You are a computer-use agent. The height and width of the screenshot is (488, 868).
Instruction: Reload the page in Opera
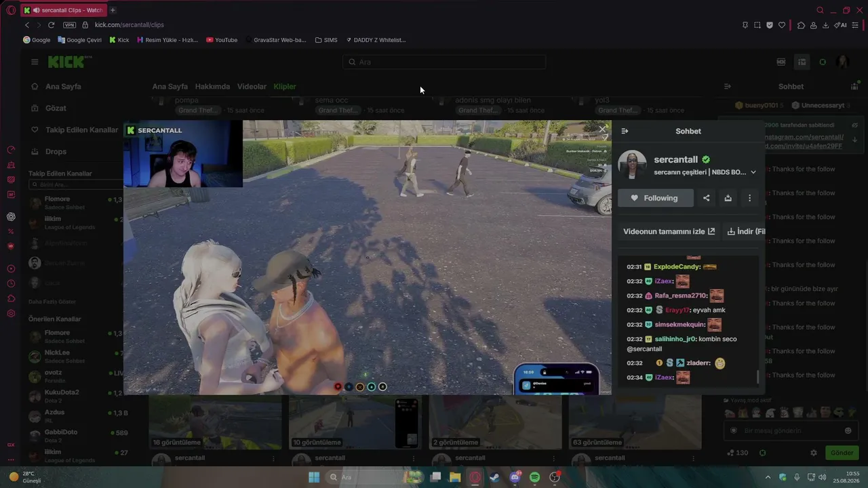click(51, 25)
